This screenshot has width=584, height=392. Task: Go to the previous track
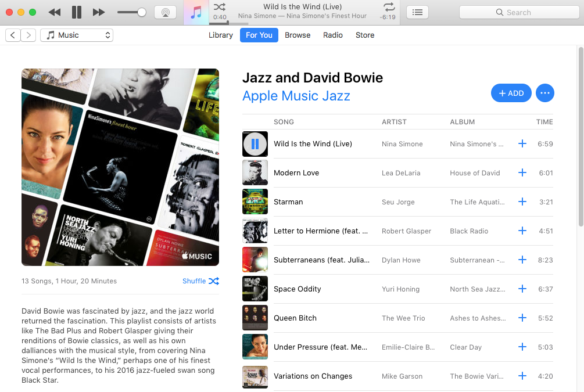(x=55, y=12)
